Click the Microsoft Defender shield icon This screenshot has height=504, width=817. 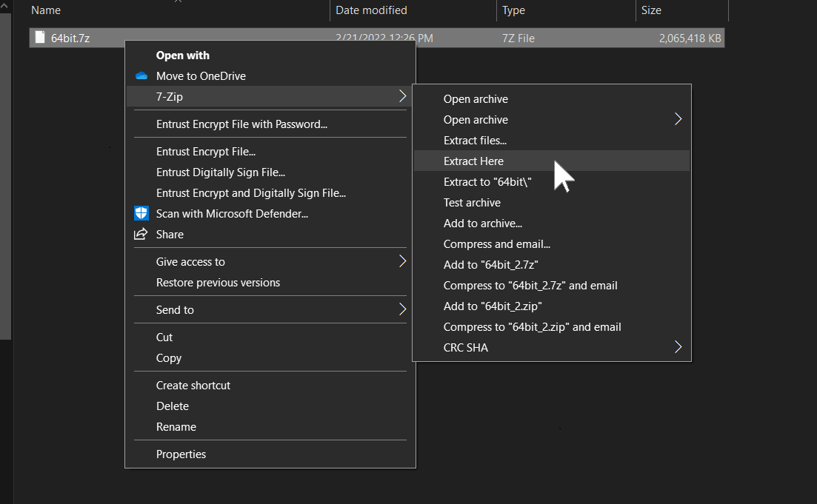pyautogui.click(x=141, y=213)
